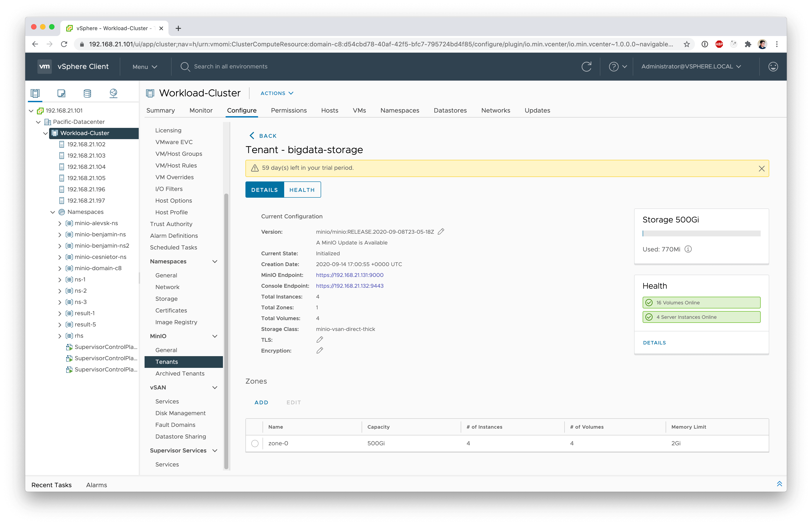Click the Encryption edit pencil icon
812x525 pixels.
(x=319, y=351)
